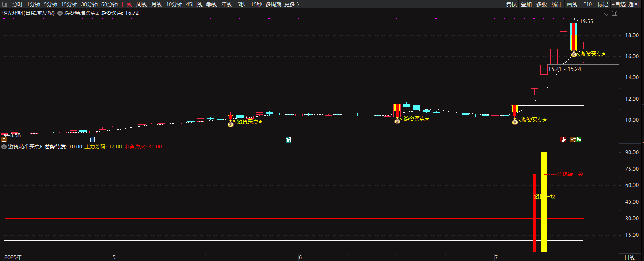
Task: Toggle the right sidebar panel icon
Action: pos(615,14)
